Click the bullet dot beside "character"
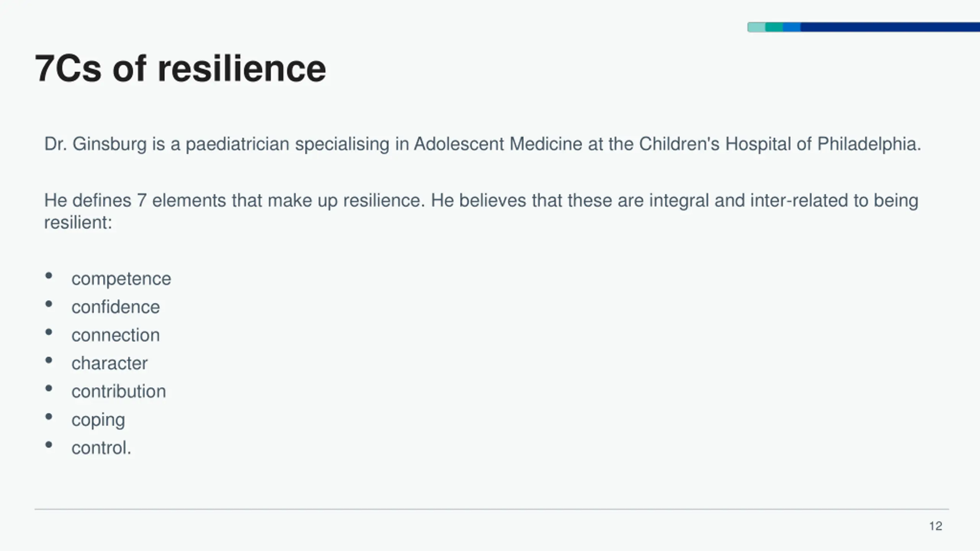The height and width of the screenshot is (551, 980). point(49,360)
